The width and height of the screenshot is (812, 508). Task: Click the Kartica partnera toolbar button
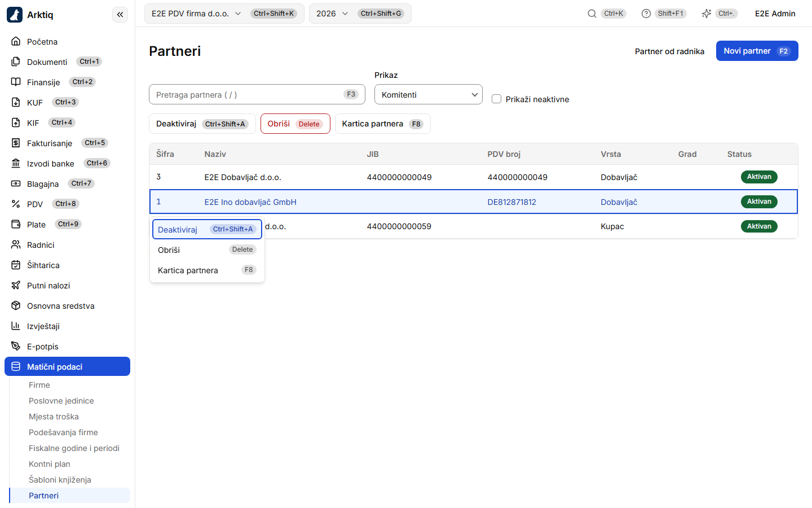[x=382, y=124]
